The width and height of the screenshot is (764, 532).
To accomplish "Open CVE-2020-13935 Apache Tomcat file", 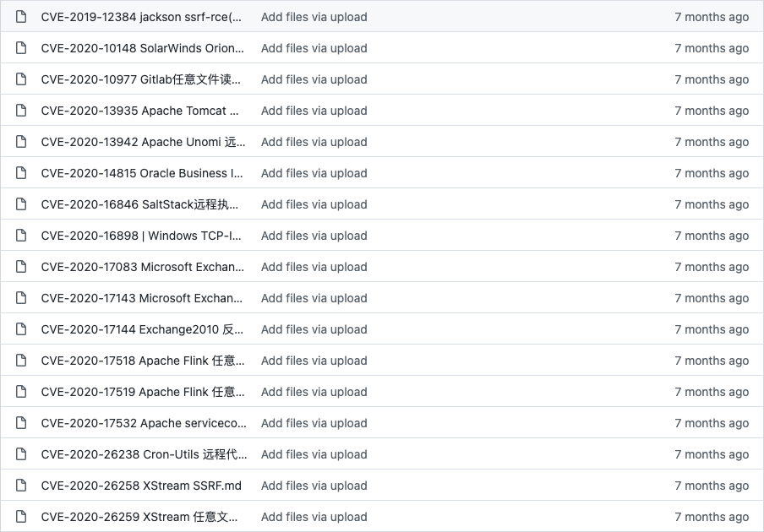I will [x=139, y=111].
